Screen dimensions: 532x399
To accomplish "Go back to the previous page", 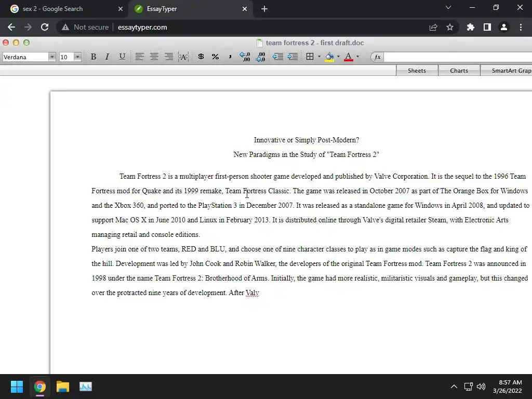I will [x=11, y=27].
